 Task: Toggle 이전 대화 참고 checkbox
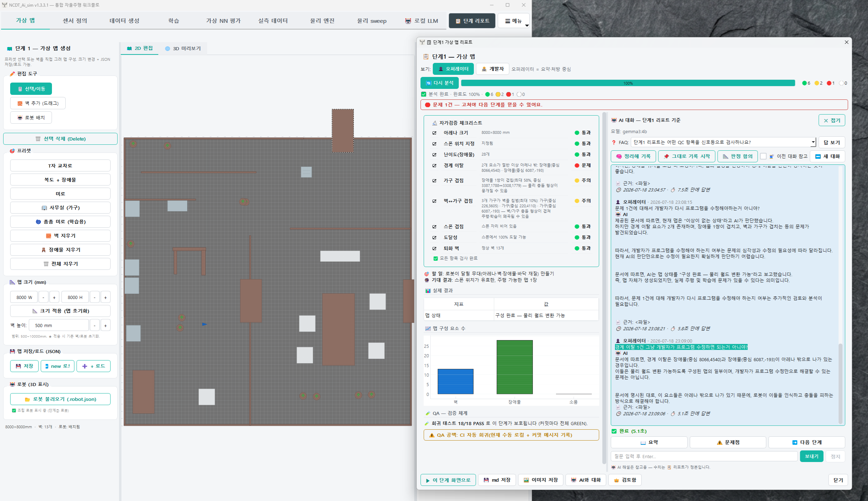[x=763, y=156]
